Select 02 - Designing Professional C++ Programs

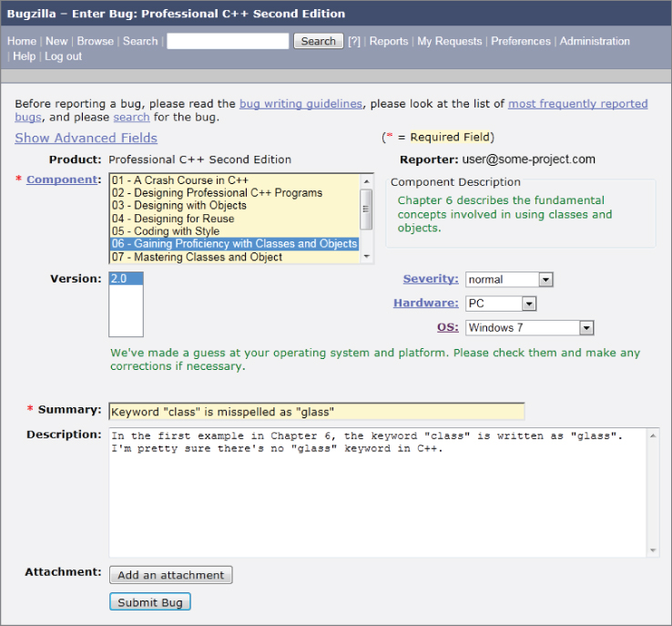point(234,193)
